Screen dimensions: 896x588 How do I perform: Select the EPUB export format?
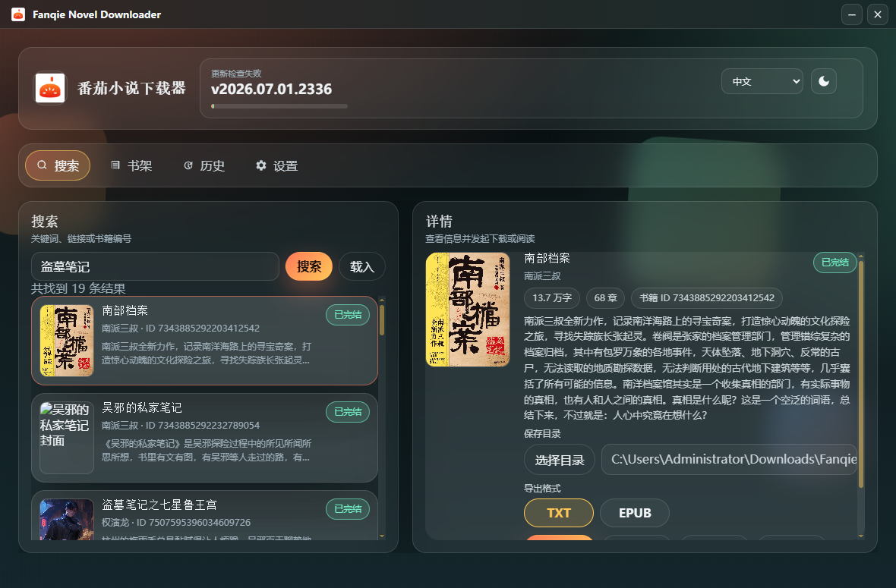pyautogui.click(x=635, y=513)
